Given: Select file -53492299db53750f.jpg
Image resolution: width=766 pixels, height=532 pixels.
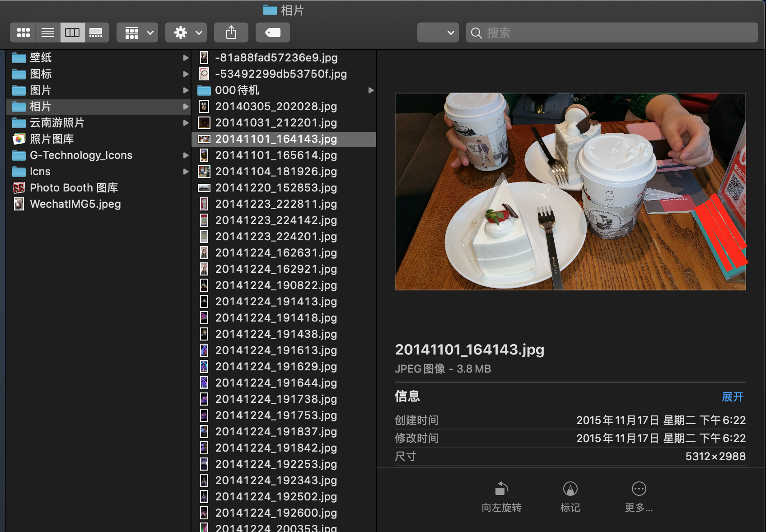Looking at the screenshot, I should [284, 74].
